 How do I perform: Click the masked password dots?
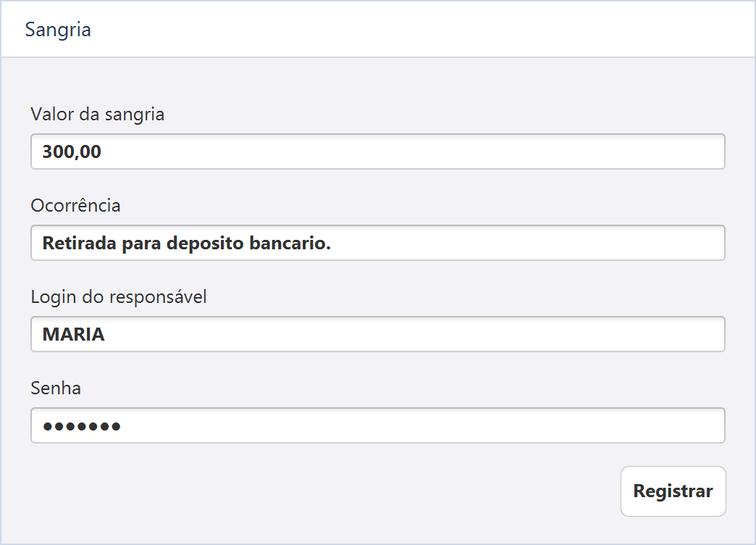tap(82, 426)
